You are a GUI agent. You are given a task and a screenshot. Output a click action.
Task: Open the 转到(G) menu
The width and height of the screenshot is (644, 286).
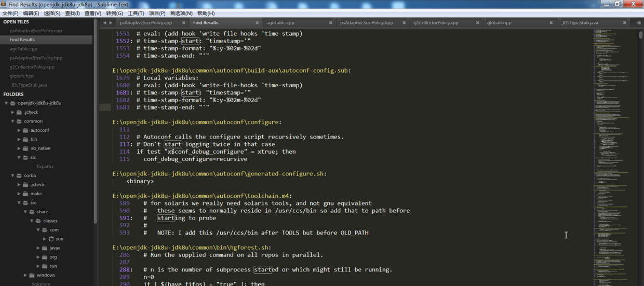115,13
